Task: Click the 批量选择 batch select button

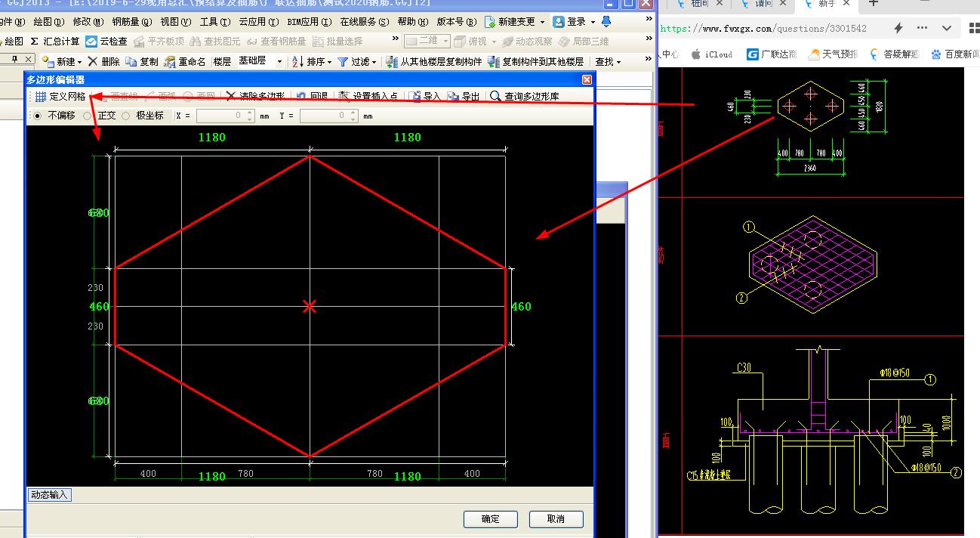Action: point(337,42)
